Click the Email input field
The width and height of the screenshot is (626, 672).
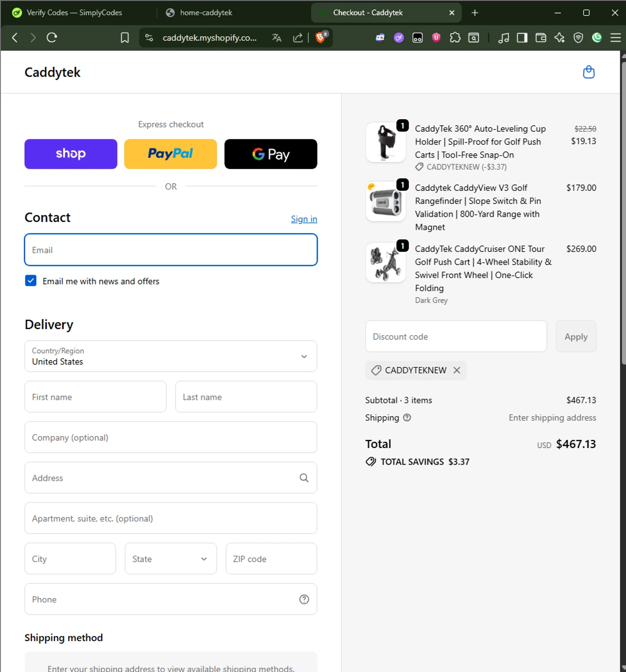pos(171,250)
